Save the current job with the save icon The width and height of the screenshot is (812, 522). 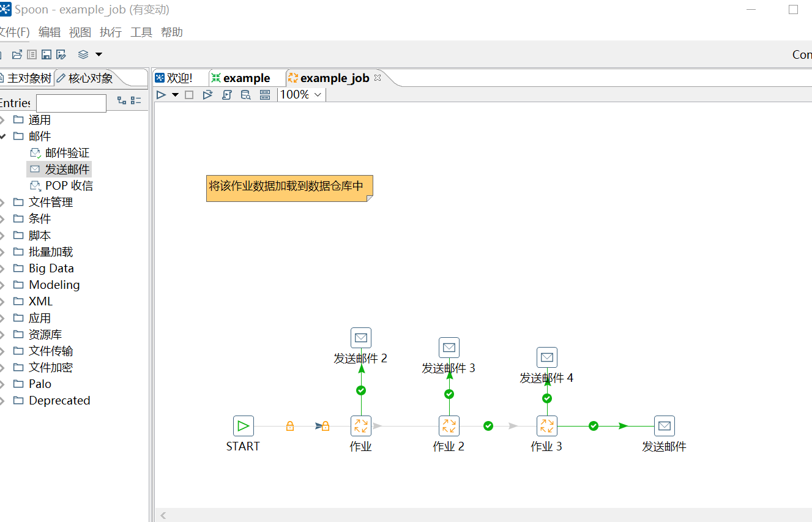click(x=47, y=54)
